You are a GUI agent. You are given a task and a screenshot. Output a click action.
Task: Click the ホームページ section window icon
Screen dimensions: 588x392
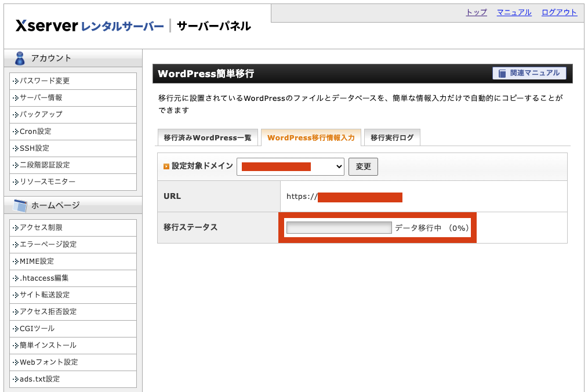click(20, 205)
